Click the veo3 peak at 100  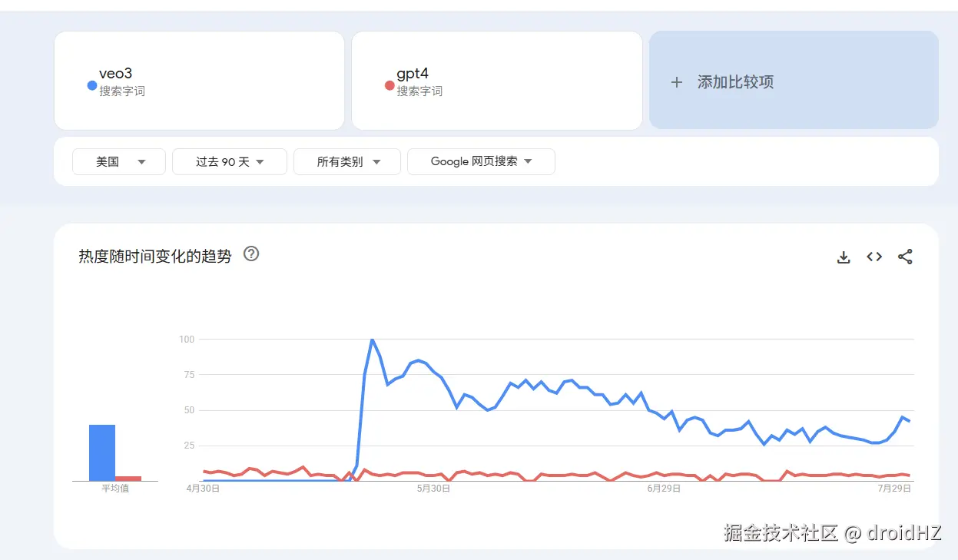372,340
